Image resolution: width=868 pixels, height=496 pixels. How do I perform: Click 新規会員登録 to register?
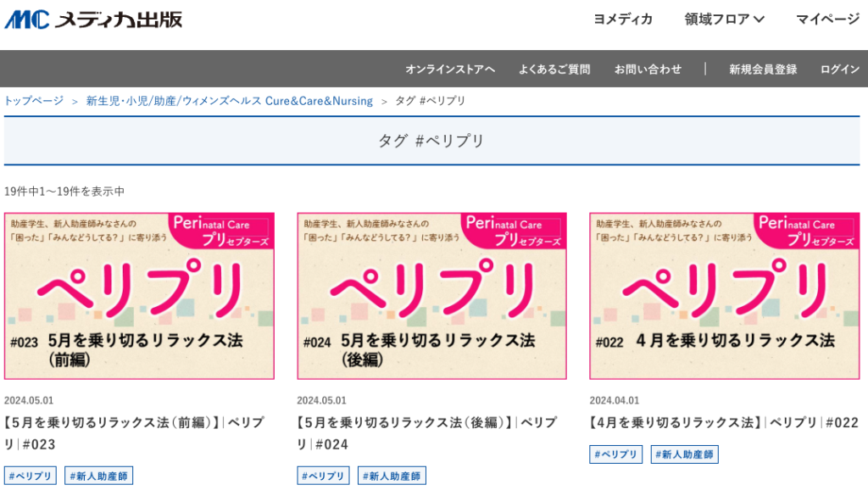tap(763, 70)
